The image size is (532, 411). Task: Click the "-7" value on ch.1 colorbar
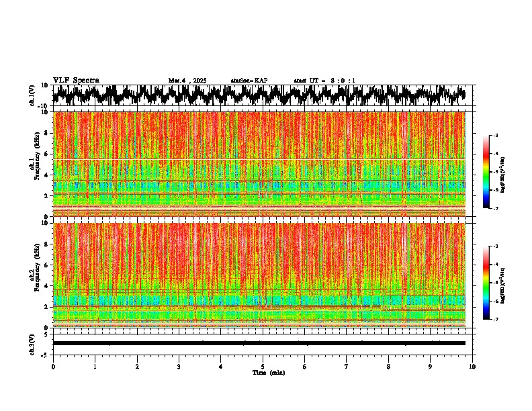(x=496, y=208)
